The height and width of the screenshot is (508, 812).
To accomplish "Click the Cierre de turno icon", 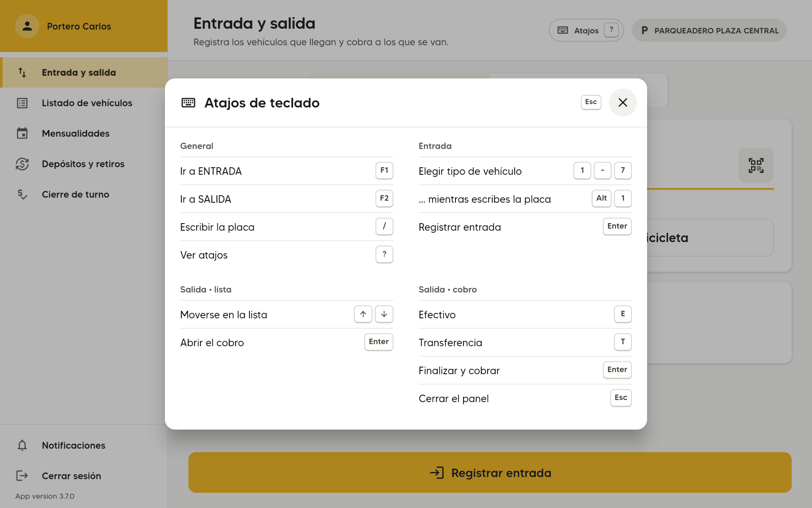I will [22, 194].
